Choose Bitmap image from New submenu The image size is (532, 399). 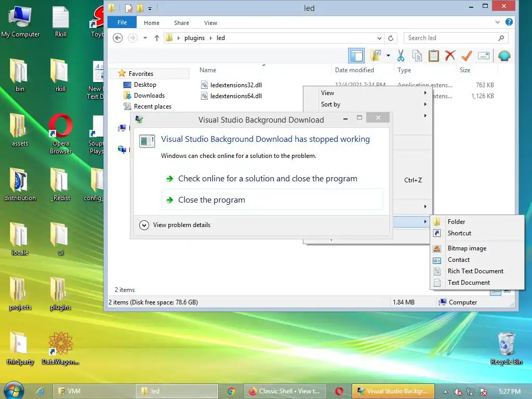coord(477,248)
